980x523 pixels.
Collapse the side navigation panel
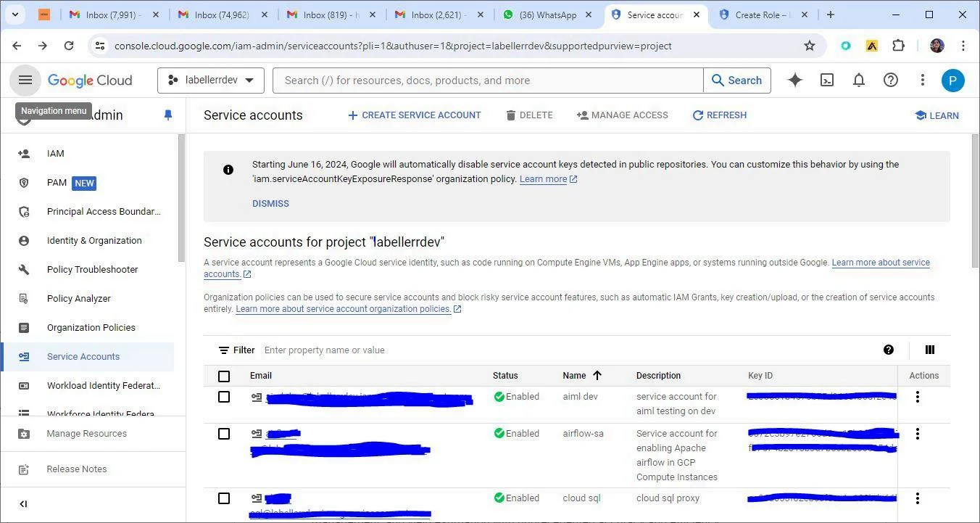click(23, 504)
